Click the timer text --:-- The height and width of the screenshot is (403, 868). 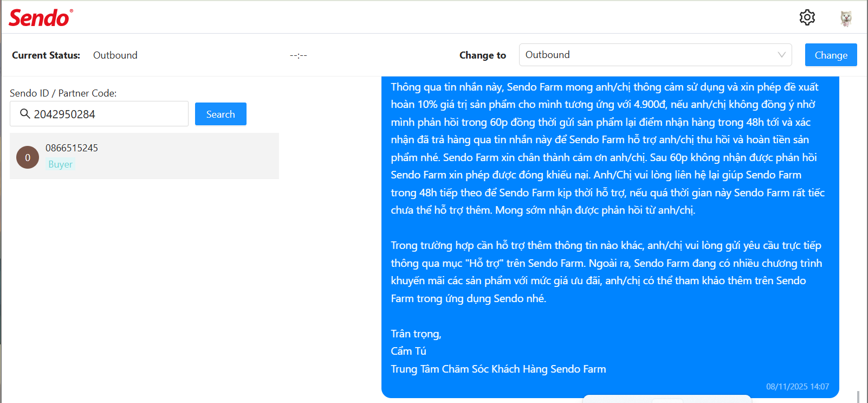[x=299, y=55]
